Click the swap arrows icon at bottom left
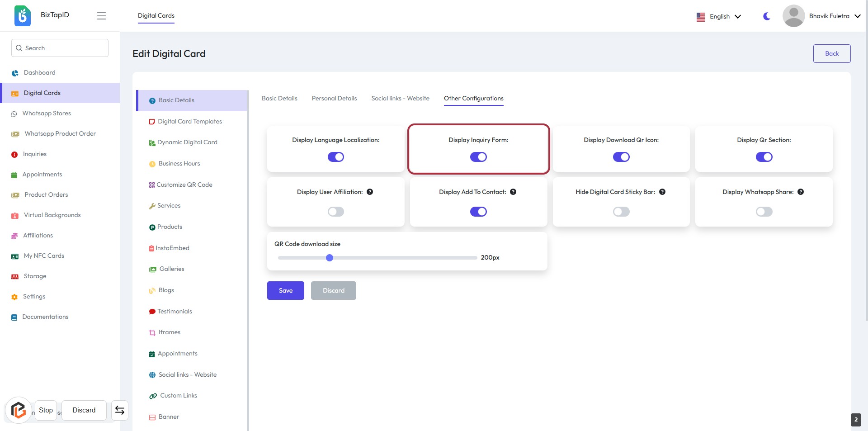Viewport: 868px width, 431px height. click(120, 410)
